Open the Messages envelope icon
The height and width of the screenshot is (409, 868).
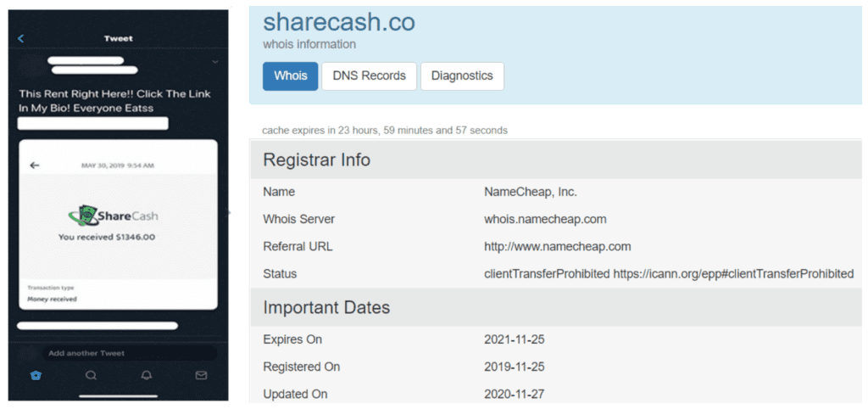(x=201, y=375)
